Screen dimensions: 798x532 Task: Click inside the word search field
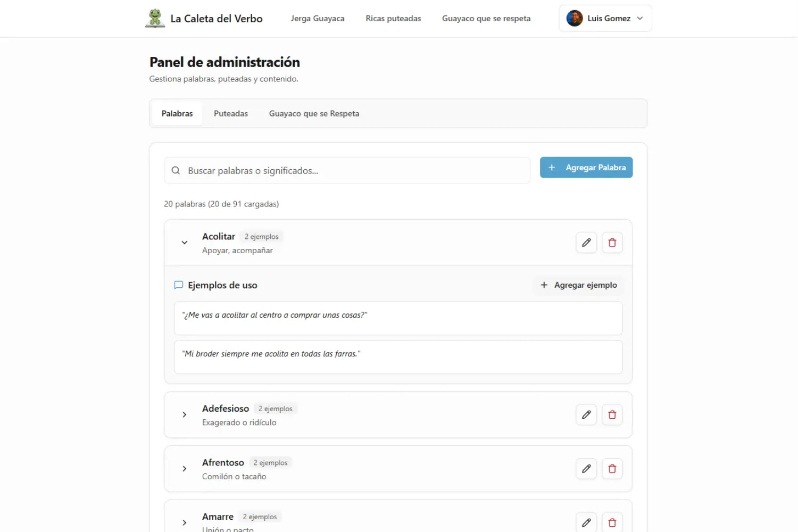(x=346, y=170)
